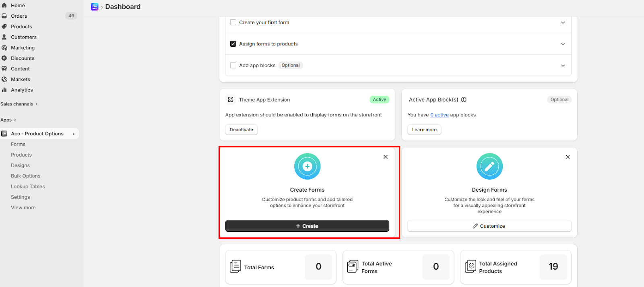Click the Aco app logo in header
This screenshot has height=287, width=644.
coord(95,7)
